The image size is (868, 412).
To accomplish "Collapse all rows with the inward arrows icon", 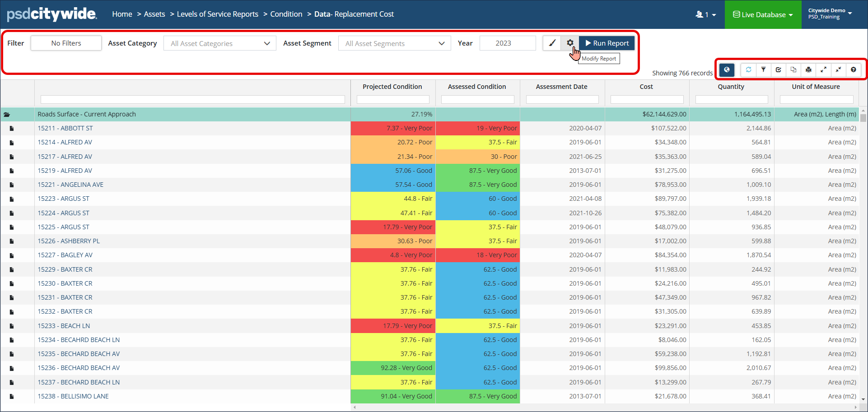I will point(838,69).
